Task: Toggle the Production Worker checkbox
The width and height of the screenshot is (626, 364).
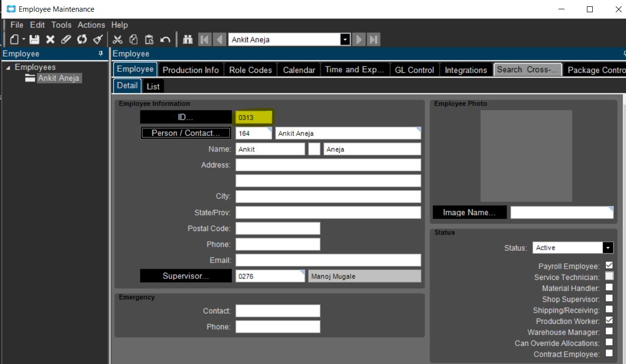Action: [x=609, y=321]
